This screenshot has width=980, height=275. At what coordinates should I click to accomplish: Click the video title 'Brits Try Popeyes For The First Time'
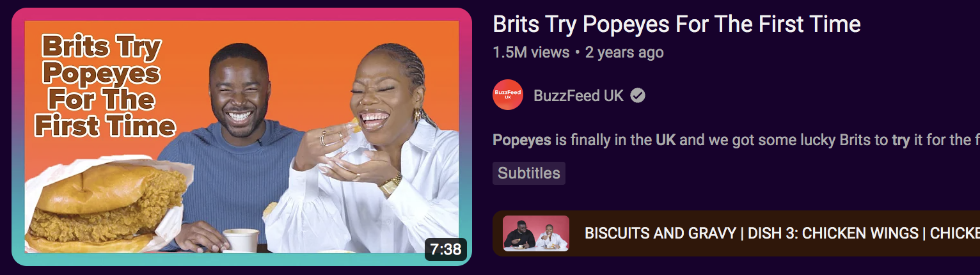pos(677,24)
